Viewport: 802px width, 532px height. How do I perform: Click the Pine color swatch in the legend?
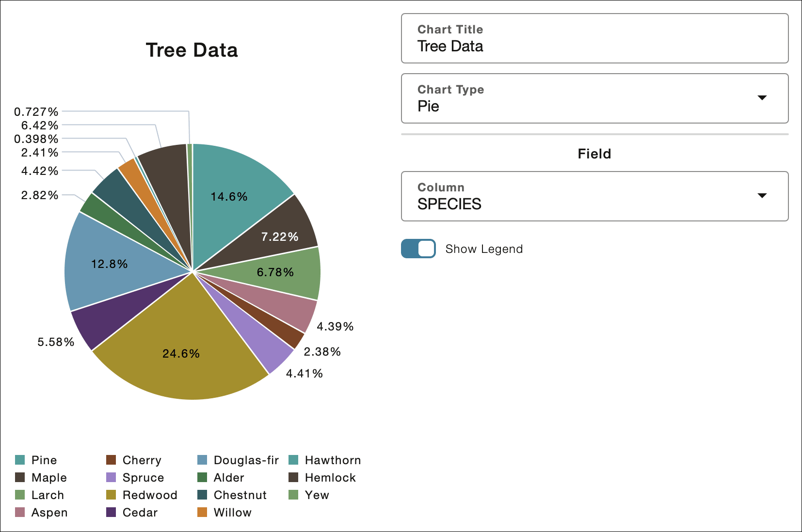[x=20, y=459]
